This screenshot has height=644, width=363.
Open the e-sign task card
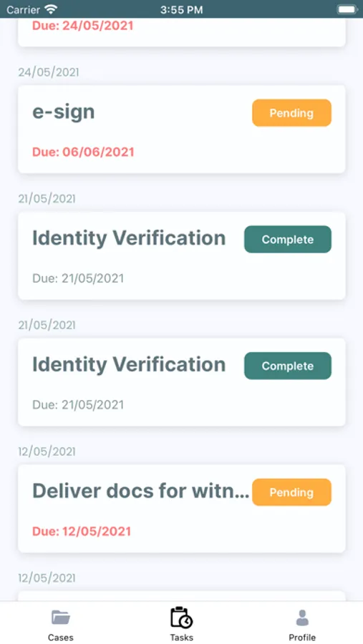(182, 129)
